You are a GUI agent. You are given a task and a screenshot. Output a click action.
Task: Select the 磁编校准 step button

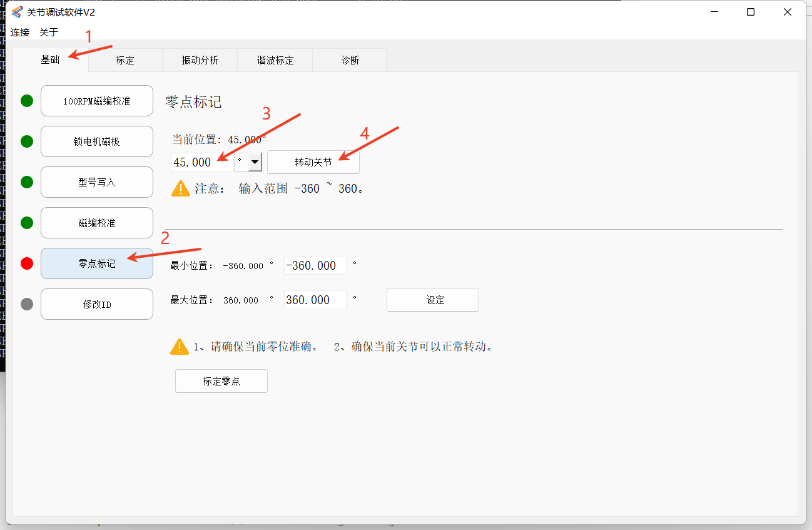[97, 223]
